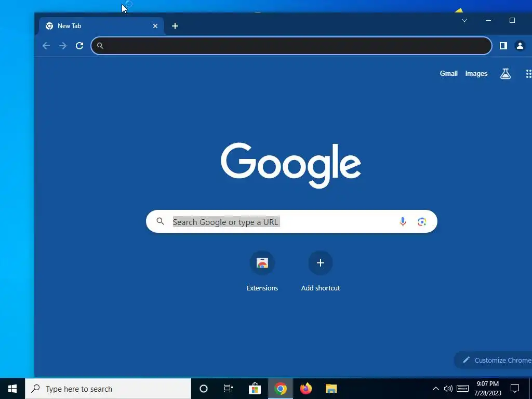This screenshot has height=399, width=532.
Task: Click the Google logo
Action: click(291, 165)
